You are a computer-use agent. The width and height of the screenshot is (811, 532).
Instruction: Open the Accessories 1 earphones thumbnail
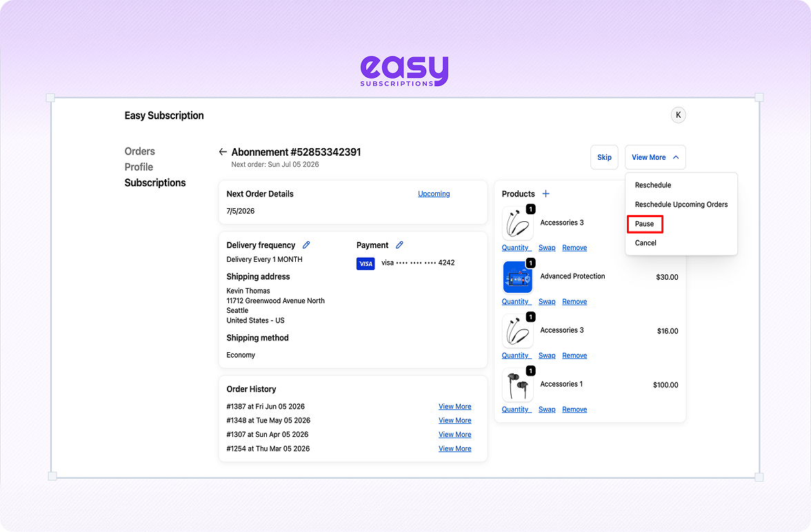point(517,385)
